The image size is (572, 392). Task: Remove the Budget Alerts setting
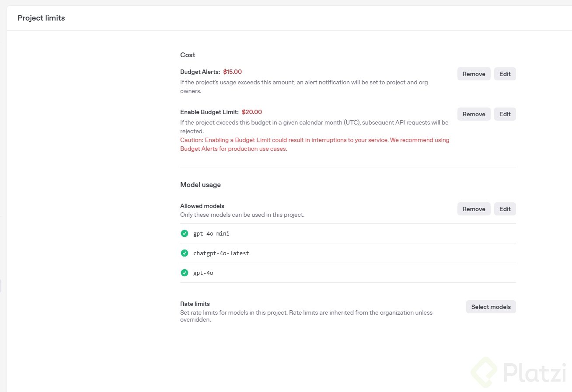click(474, 74)
